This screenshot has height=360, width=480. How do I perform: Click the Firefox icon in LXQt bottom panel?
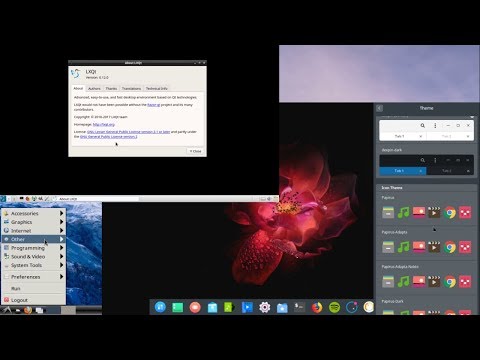pos(28,310)
